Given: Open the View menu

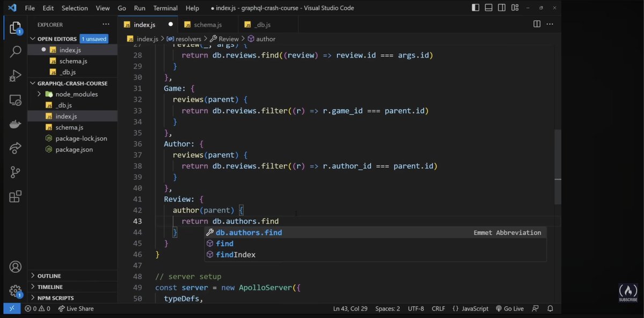Looking at the screenshot, I should 103,8.
